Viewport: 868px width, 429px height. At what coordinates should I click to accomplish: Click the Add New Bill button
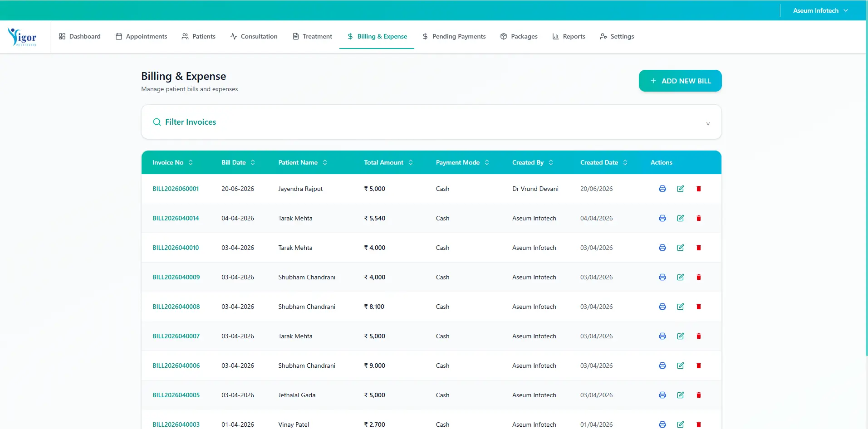click(x=680, y=81)
